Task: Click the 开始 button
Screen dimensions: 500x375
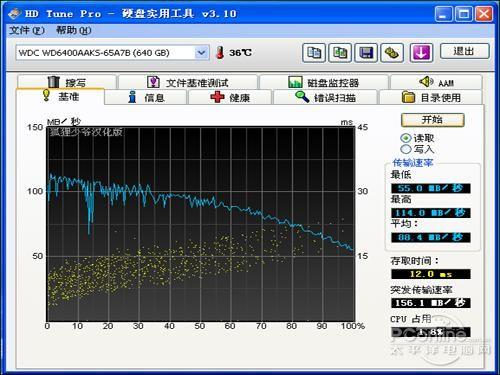Action: coord(433,120)
